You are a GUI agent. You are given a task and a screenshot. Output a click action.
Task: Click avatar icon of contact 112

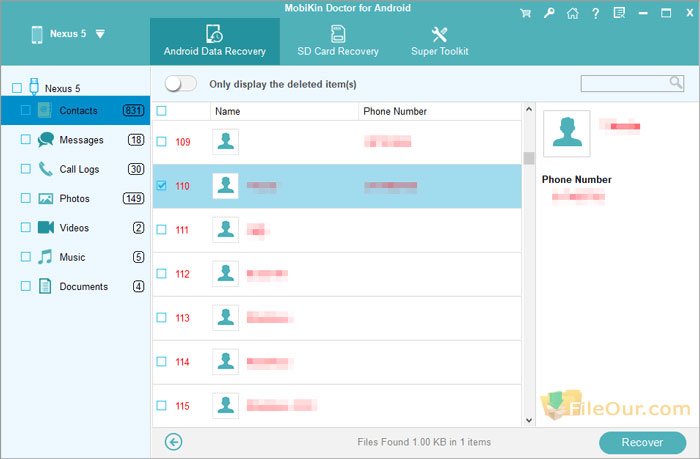tap(225, 273)
